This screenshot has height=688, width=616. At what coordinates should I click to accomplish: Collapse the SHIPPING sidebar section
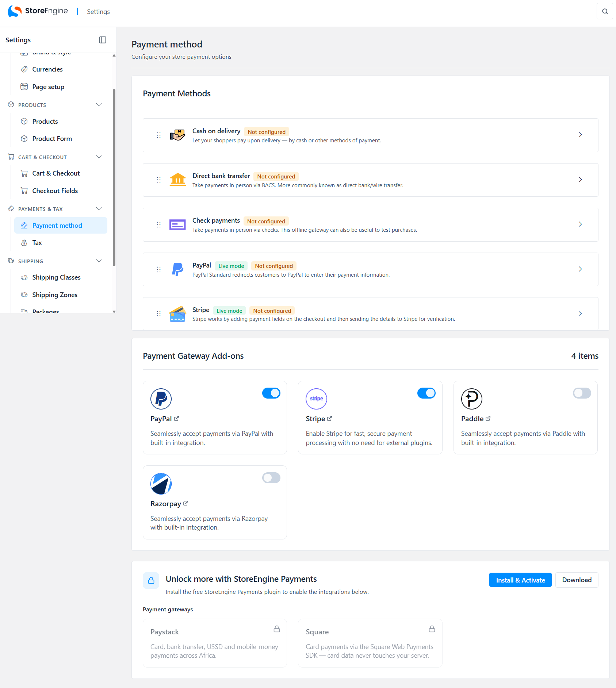[x=99, y=261]
